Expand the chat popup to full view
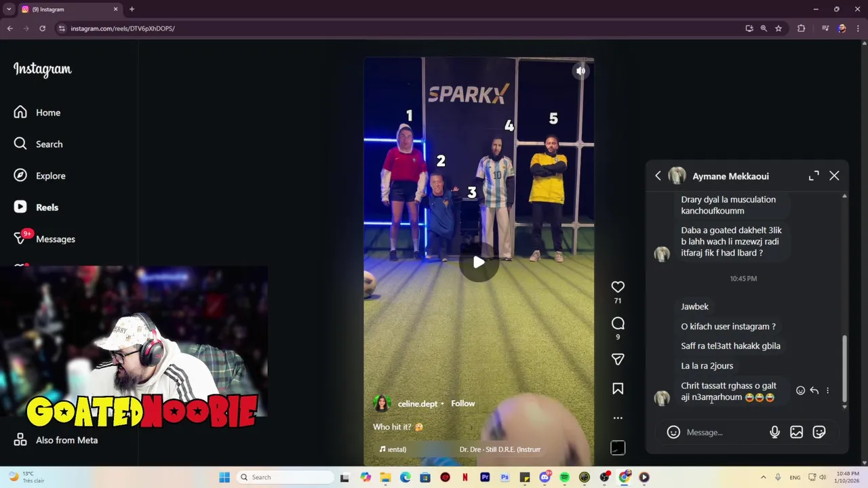The image size is (868, 488). pyautogui.click(x=814, y=176)
